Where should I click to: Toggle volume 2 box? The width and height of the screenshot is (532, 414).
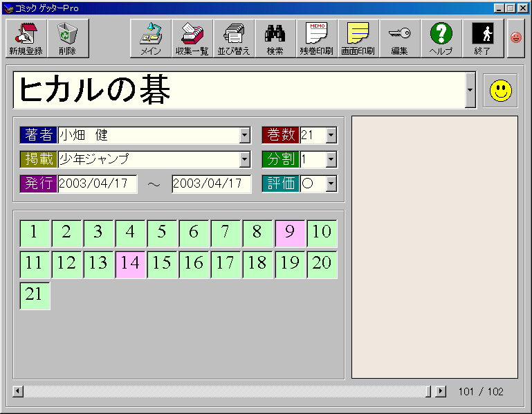67,233
